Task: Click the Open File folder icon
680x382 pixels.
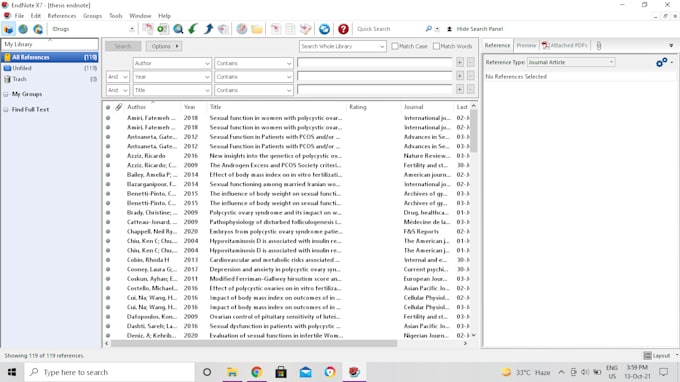Action: [257, 29]
